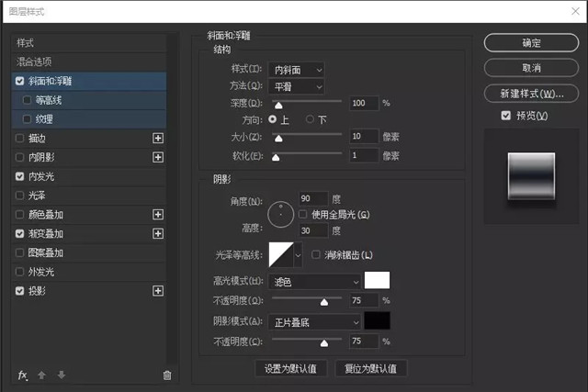Click the 大小 value field showing 10

click(x=364, y=137)
